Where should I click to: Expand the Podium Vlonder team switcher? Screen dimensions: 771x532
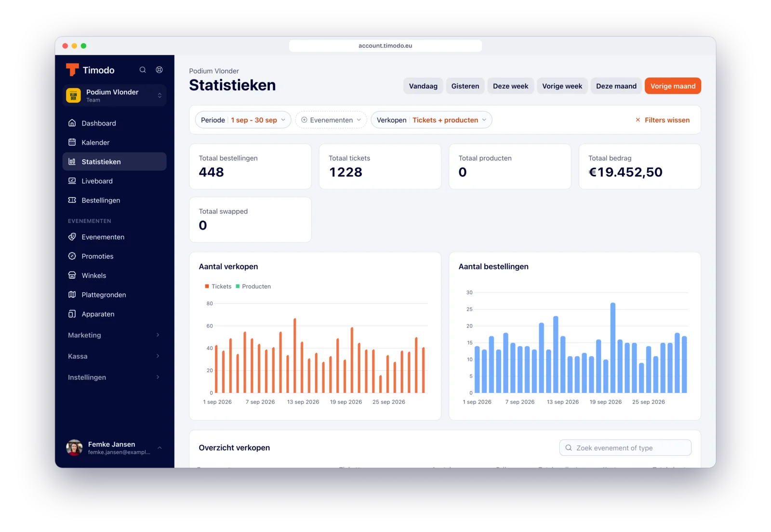114,95
